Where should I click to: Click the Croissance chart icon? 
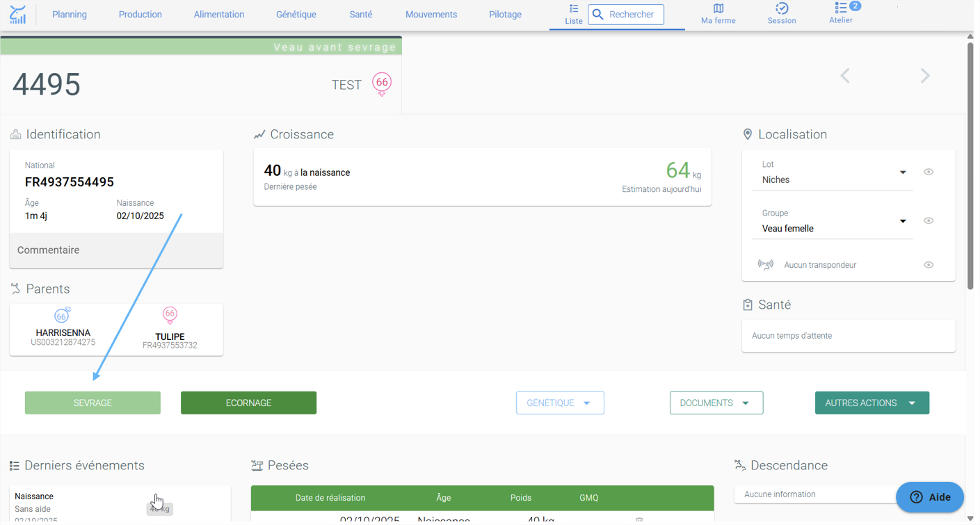click(259, 134)
